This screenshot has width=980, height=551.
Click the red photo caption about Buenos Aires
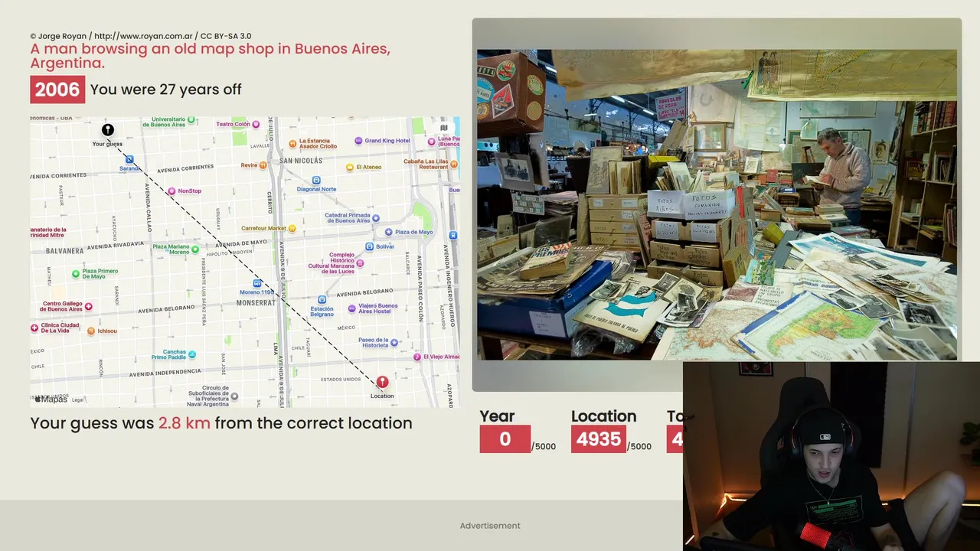211,55
